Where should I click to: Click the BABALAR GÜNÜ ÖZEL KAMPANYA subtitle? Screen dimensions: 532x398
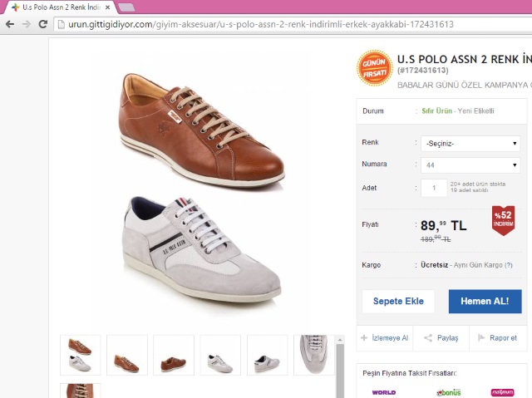coord(464,85)
